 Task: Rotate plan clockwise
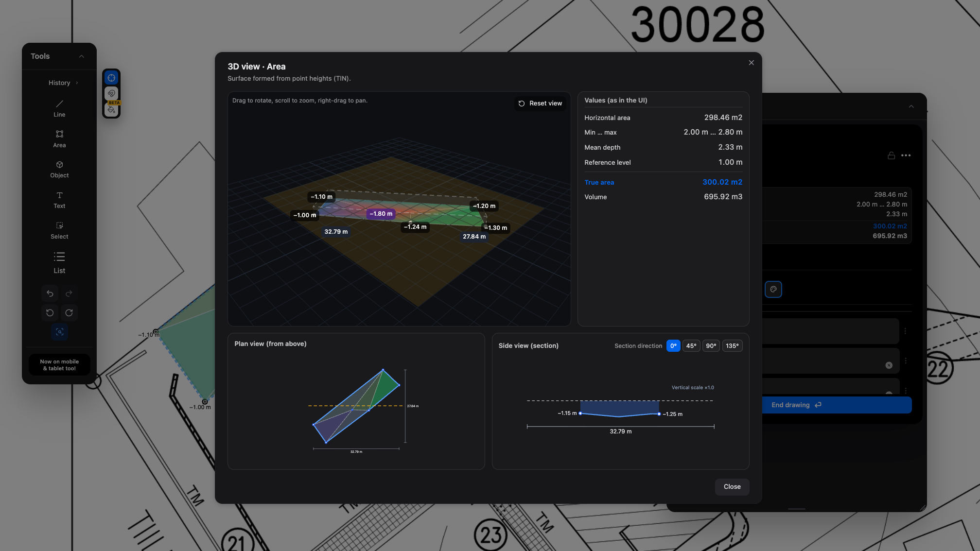69,312
